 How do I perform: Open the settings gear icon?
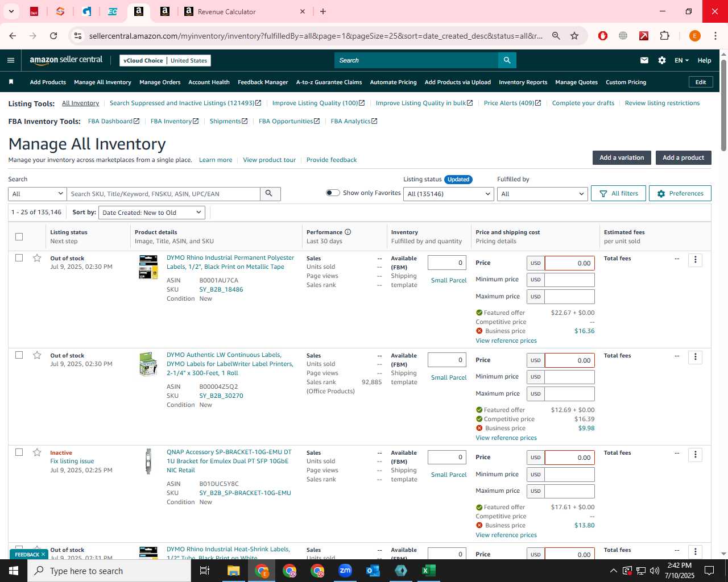662,60
